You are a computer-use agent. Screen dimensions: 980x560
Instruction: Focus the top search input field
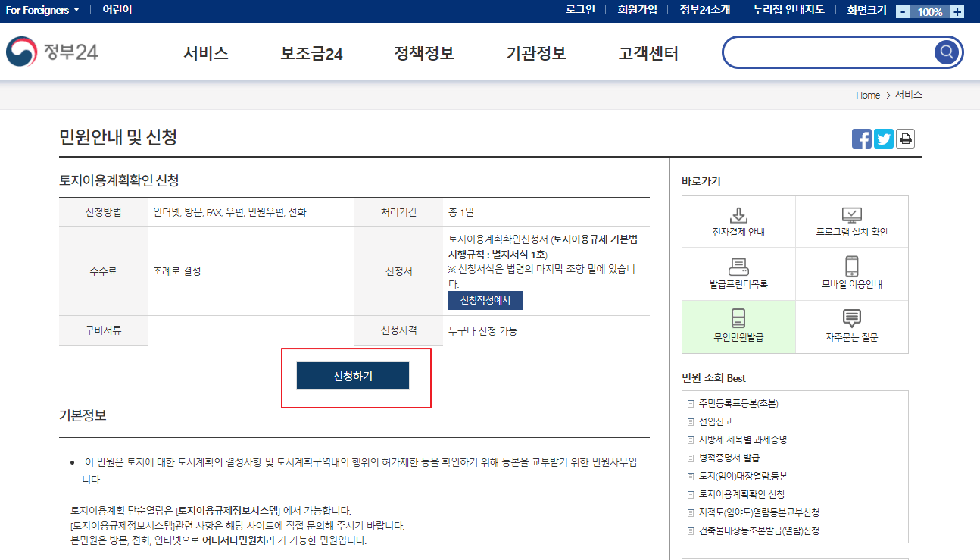[x=828, y=52]
